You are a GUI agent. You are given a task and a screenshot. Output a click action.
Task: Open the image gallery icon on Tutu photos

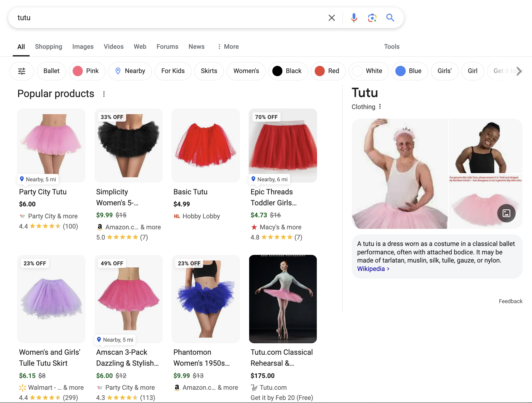pyautogui.click(x=506, y=214)
